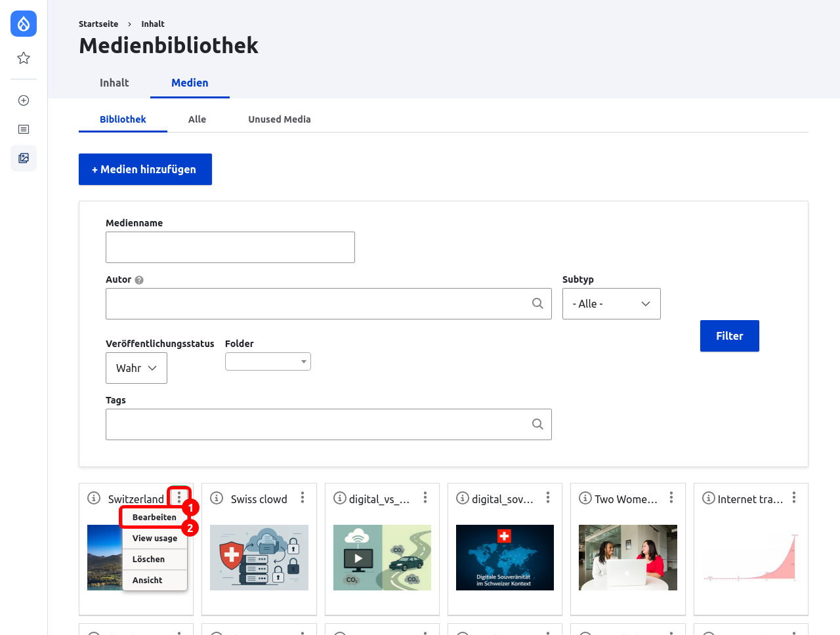Click the plus create icon in sidebar
Screen dimensions: 840x635
pos(24,100)
